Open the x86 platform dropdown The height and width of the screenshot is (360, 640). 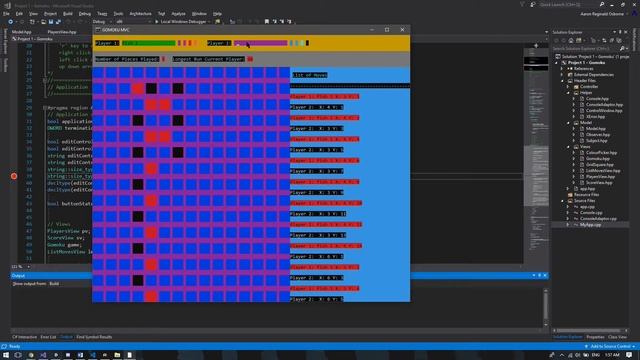(x=133, y=22)
